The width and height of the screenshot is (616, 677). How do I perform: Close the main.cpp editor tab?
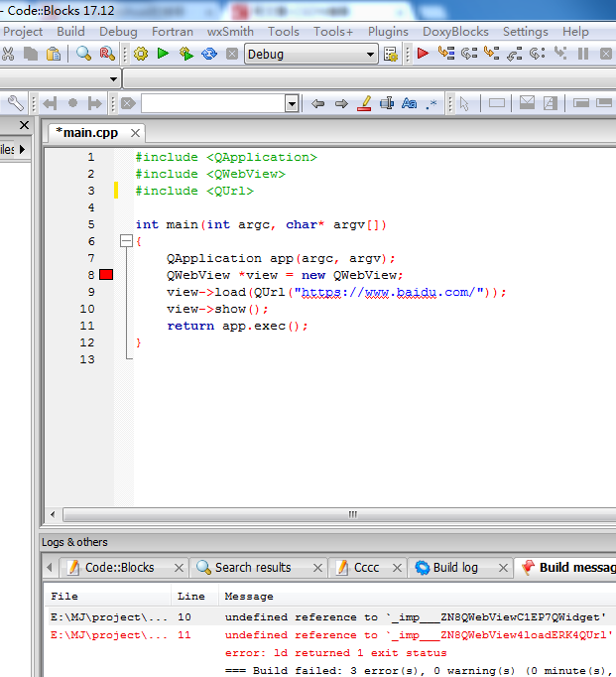[x=134, y=132]
